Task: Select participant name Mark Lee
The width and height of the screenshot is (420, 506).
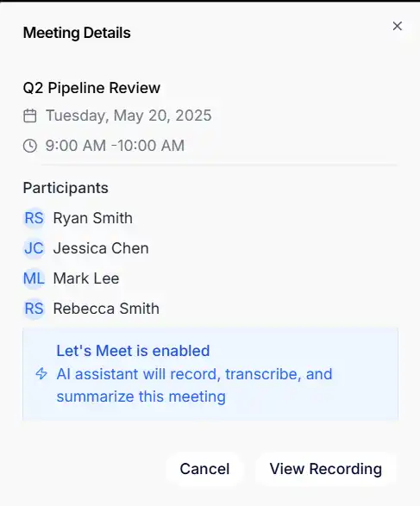Action: click(86, 278)
